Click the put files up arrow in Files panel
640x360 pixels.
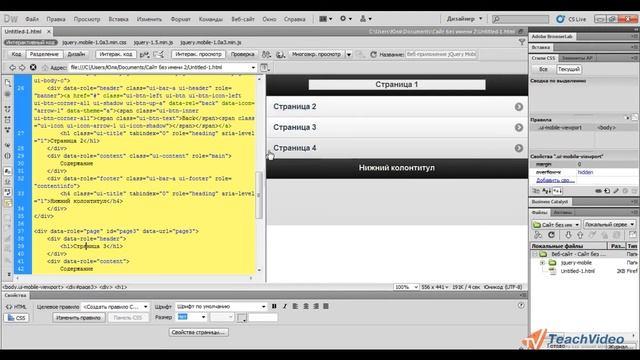pos(580,235)
